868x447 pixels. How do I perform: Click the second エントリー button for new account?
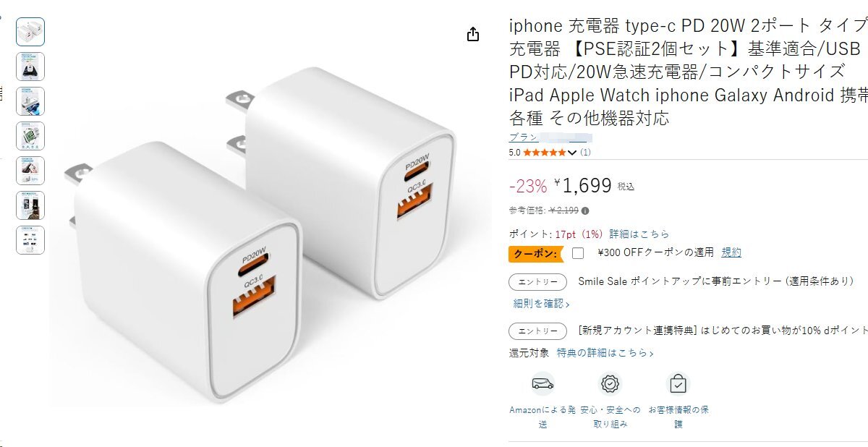point(538,331)
